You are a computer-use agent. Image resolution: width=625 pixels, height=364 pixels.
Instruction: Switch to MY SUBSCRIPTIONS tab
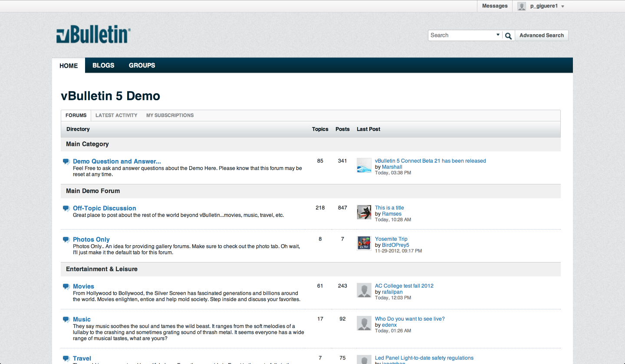(x=170, y=115)
